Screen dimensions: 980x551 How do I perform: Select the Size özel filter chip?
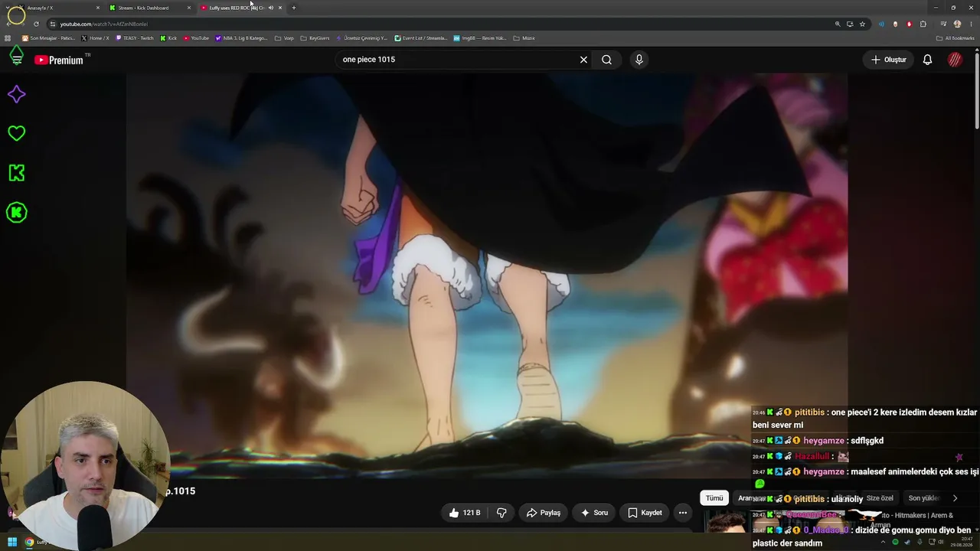(x=880, y=498)
